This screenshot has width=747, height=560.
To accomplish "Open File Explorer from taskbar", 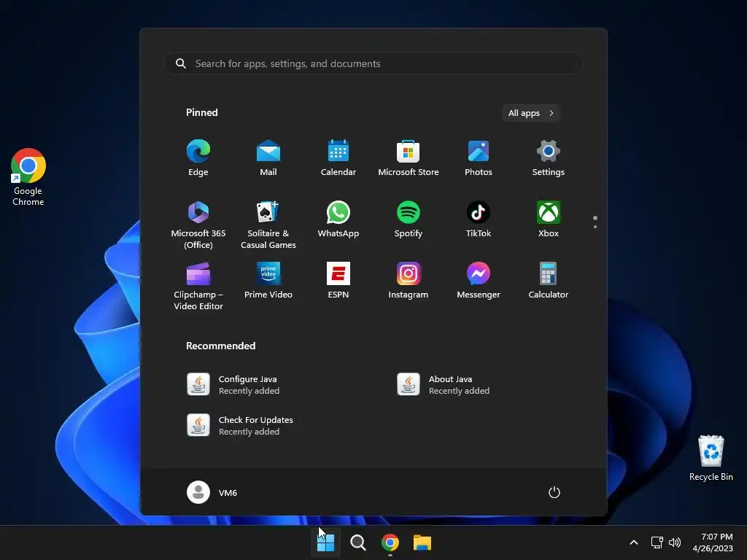I will pos(422,542).
